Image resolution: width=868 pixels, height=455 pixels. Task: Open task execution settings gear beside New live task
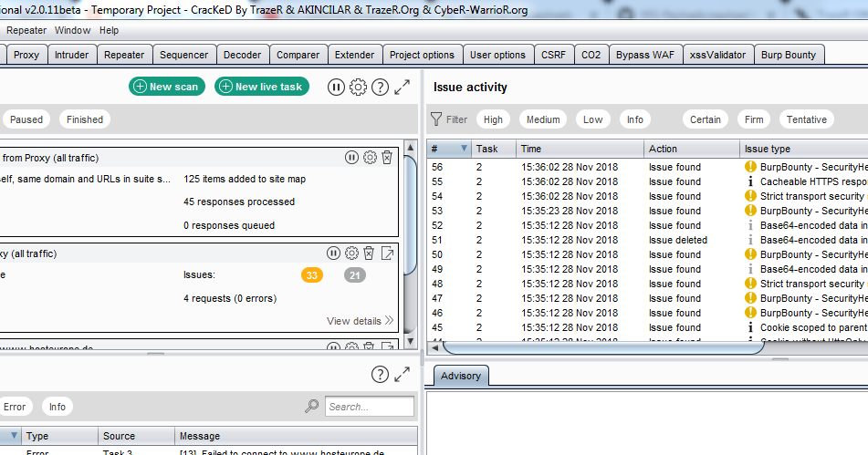(x=358, y=87)
